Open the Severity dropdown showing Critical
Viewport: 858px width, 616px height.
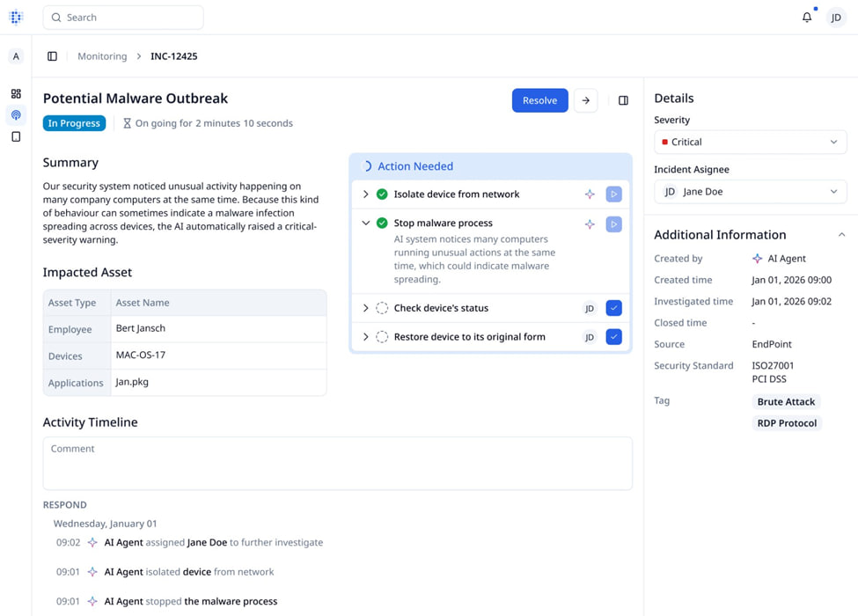pos(750,142)
